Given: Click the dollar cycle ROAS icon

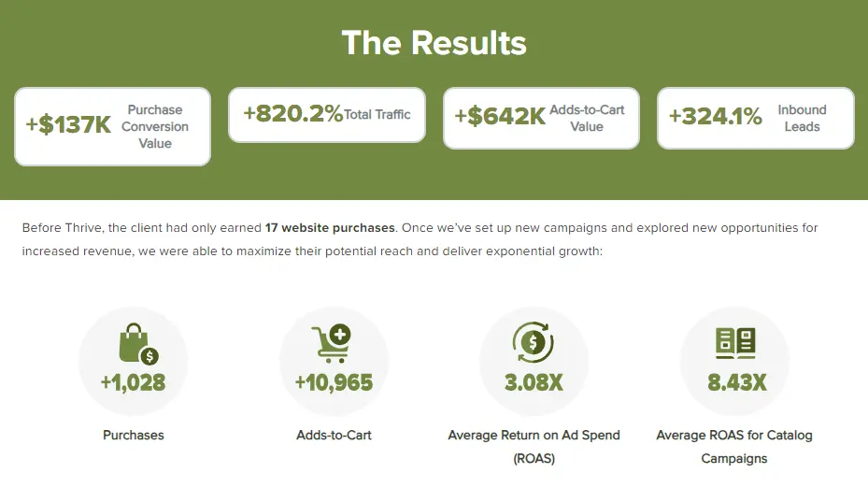Looking at the screenshot, I should point(533,343).
